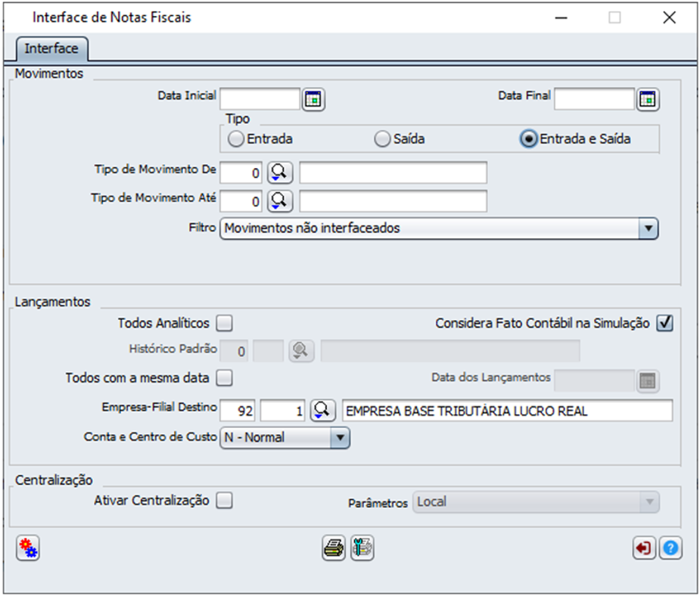Focus the Data Inicial input field
The image size is (700, 596).
[x=260, y=99]
